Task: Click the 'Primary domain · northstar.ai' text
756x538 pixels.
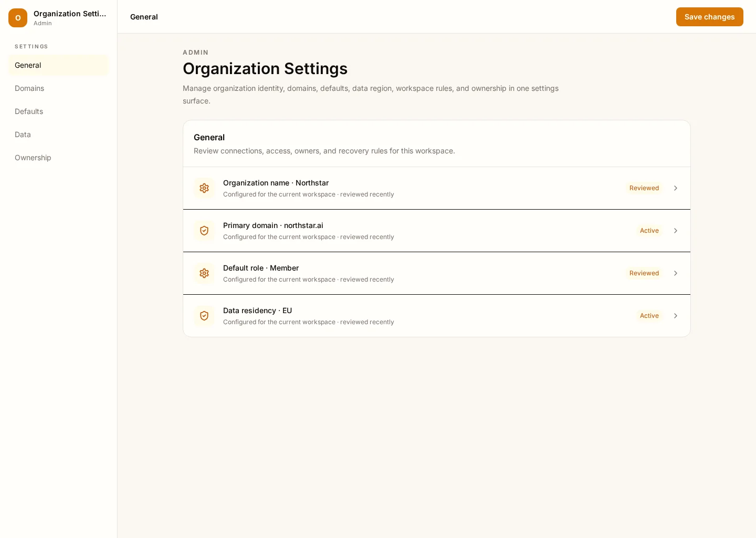Action: (273, 225)
